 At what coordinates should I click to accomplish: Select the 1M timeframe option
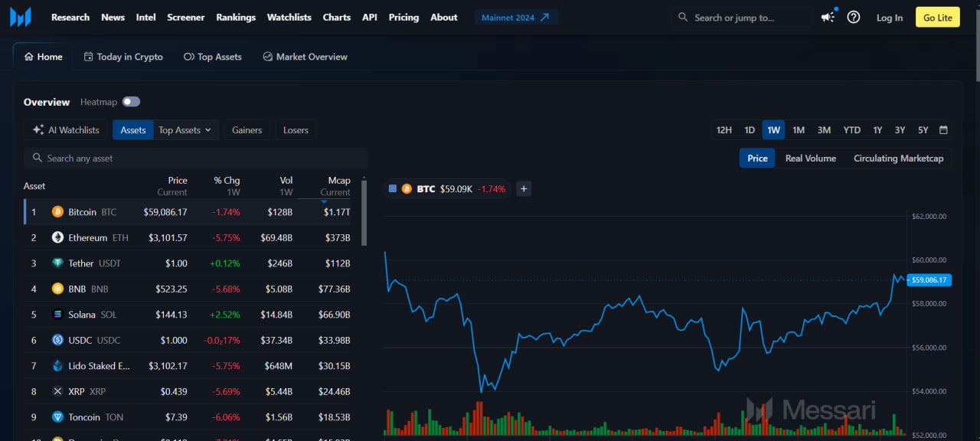click(799, 130)
